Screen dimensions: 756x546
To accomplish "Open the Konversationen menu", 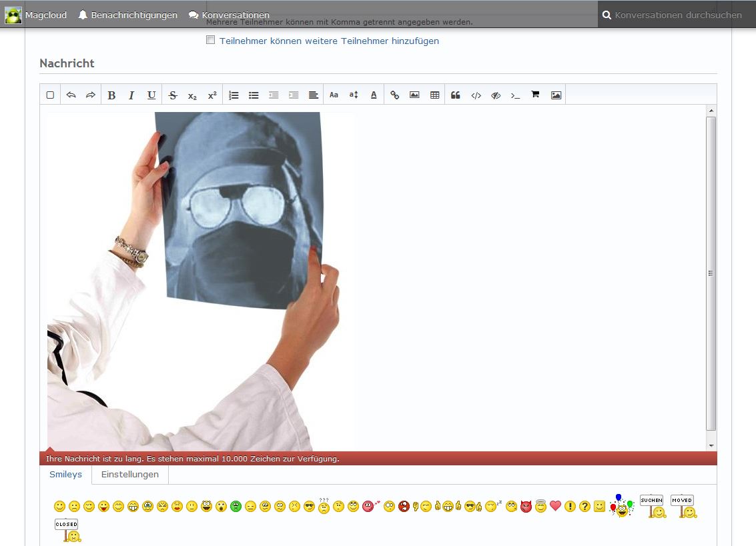I will pos(229,15).
